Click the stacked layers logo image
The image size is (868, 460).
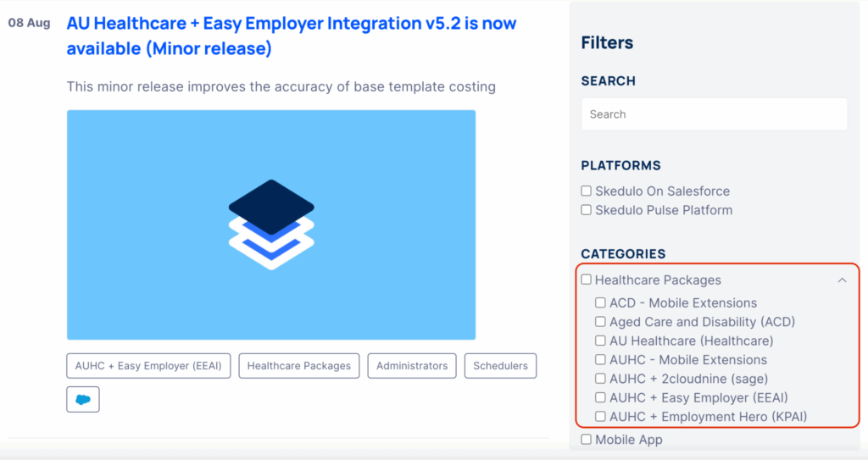tap(271, 224)
